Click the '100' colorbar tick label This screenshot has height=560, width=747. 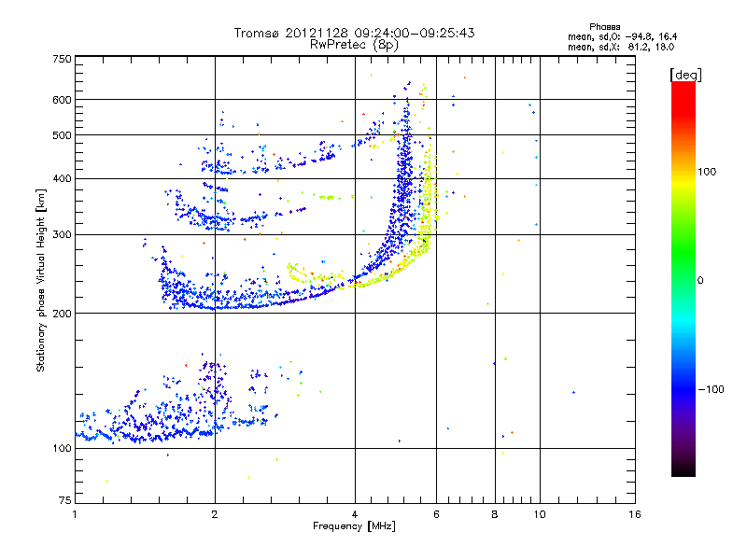707,172
